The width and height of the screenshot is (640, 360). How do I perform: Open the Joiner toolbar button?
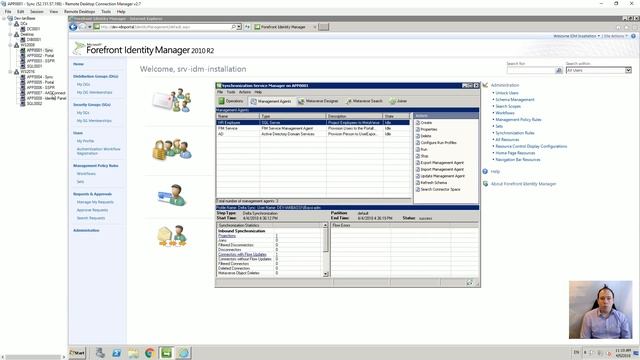[398, 101]
